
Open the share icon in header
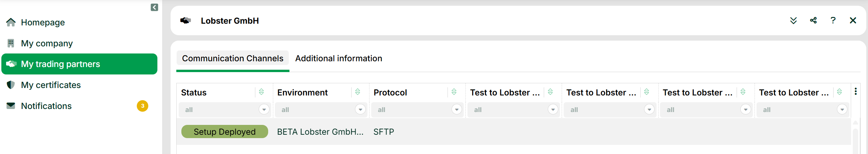813,21
